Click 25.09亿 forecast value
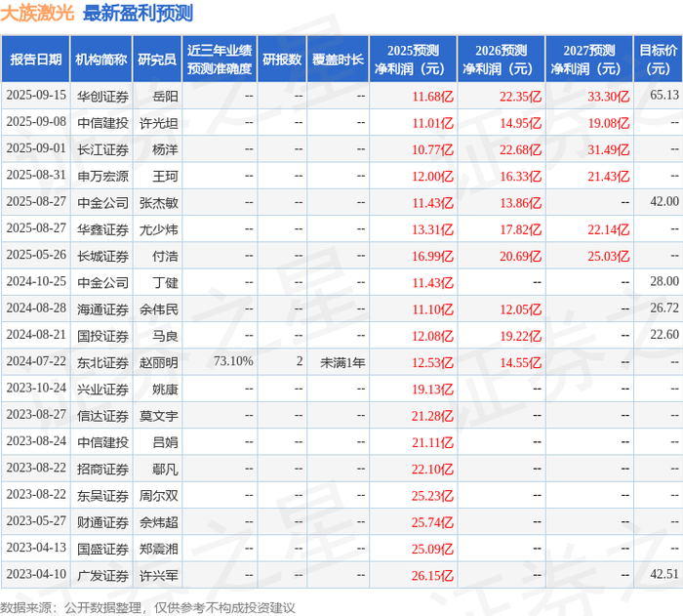 point(432,549)
